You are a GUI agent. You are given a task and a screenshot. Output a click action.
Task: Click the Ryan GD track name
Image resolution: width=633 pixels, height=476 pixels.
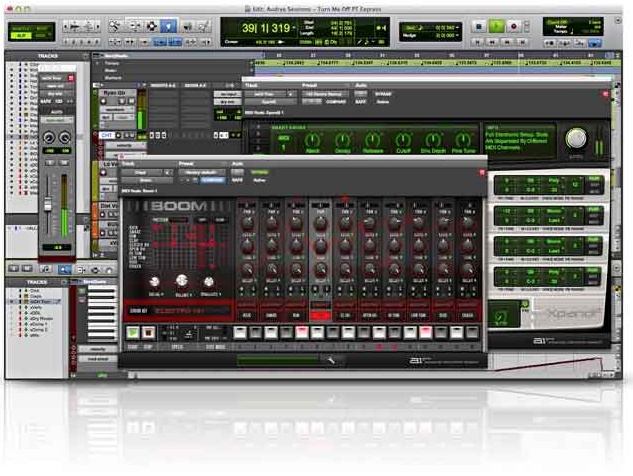tap(114, 93)
